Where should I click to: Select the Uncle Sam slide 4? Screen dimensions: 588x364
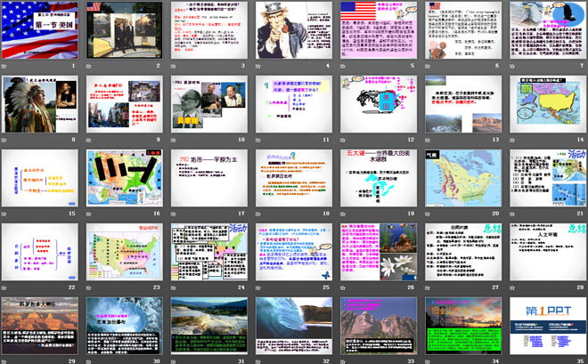292,30
